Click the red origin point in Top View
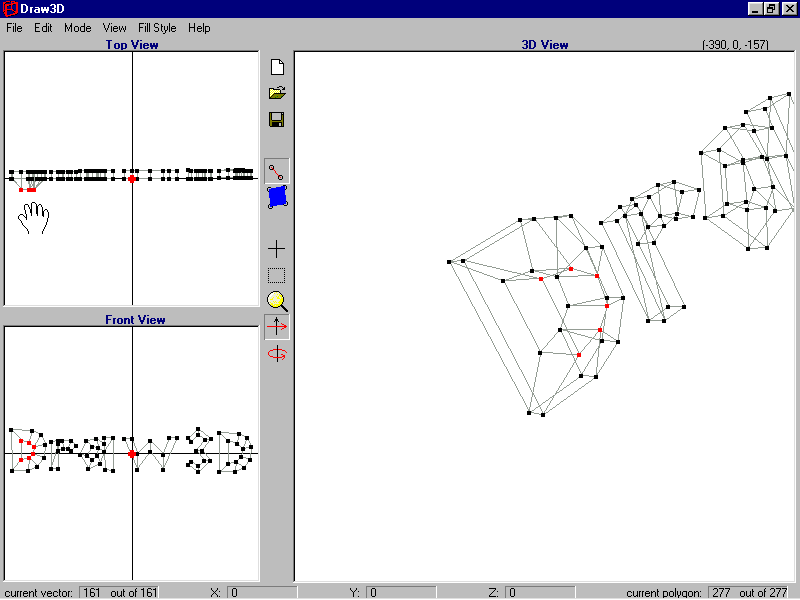This screenshot has width=800, height=600. (x=132, y=179)
